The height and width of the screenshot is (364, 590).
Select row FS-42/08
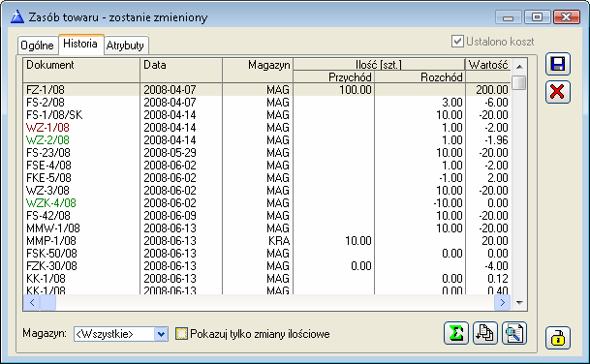265,216
